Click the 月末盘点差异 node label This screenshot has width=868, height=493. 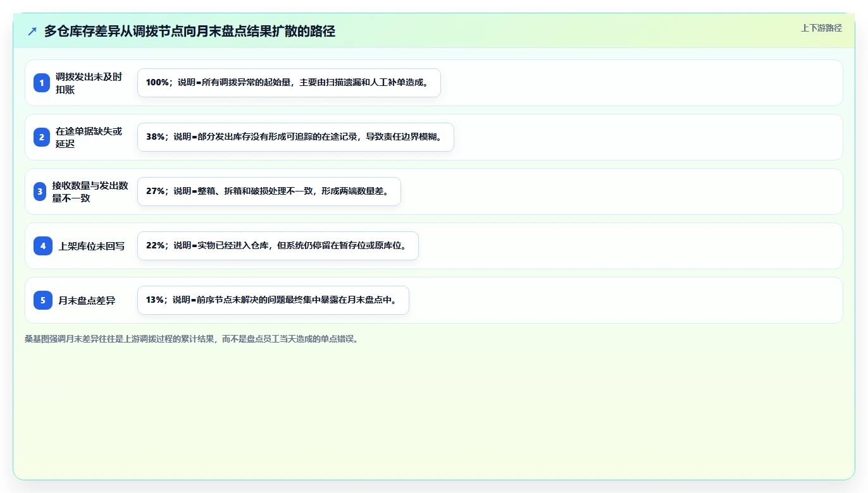87,300
